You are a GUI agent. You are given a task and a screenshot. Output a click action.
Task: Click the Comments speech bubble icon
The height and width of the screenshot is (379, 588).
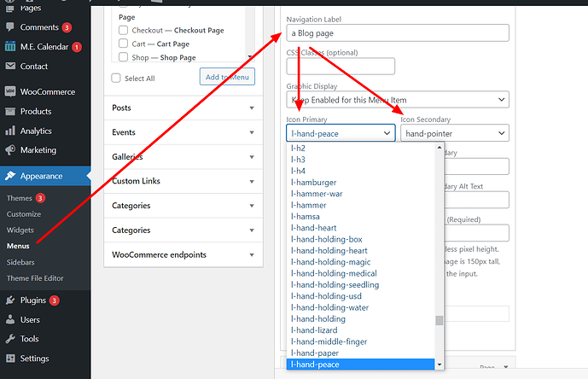coord(10,27)
